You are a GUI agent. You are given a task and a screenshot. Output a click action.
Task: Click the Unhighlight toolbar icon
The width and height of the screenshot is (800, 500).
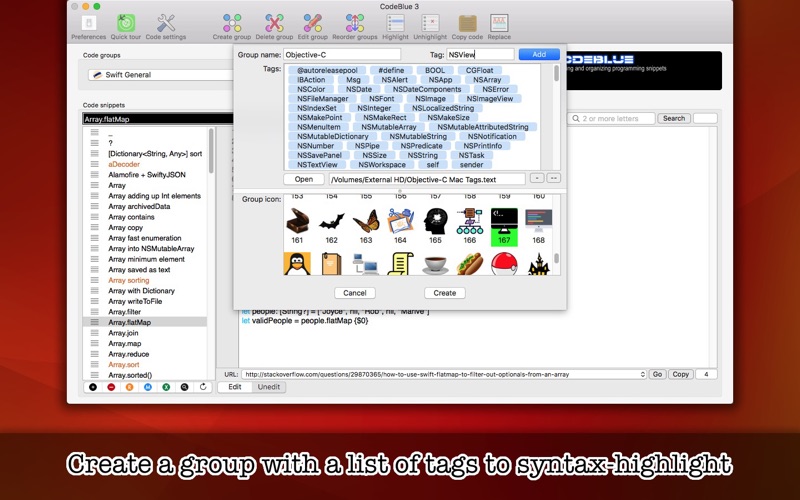point(430,23)
